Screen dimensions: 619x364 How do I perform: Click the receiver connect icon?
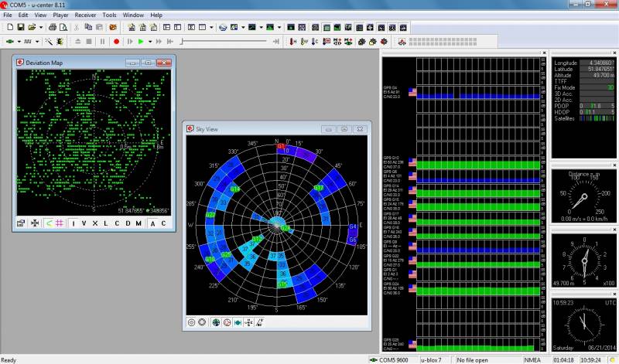[x=10, y=42]
